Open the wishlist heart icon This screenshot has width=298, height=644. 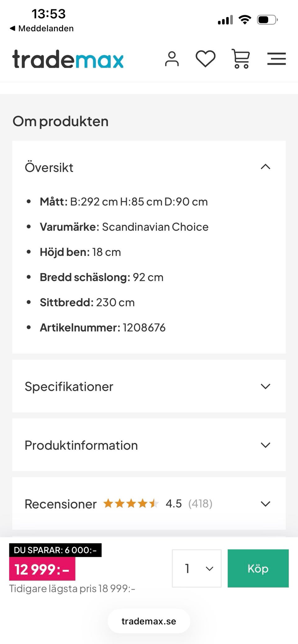[x=205, y=59]
